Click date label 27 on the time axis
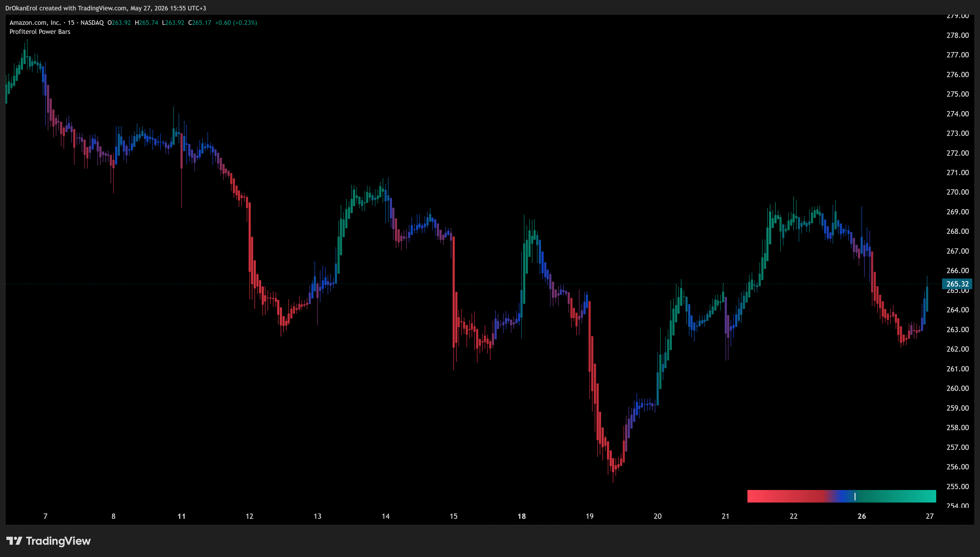 pos(930,516)
